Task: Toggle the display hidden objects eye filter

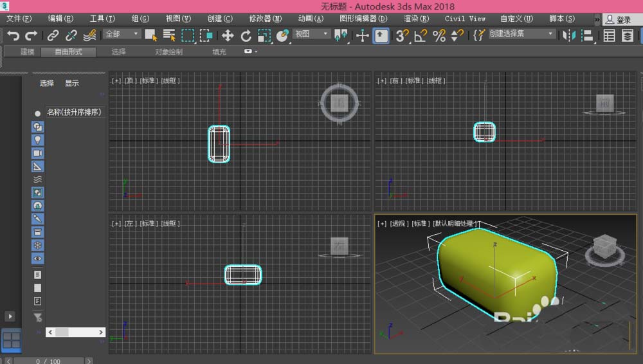Action: pos(37,258)
